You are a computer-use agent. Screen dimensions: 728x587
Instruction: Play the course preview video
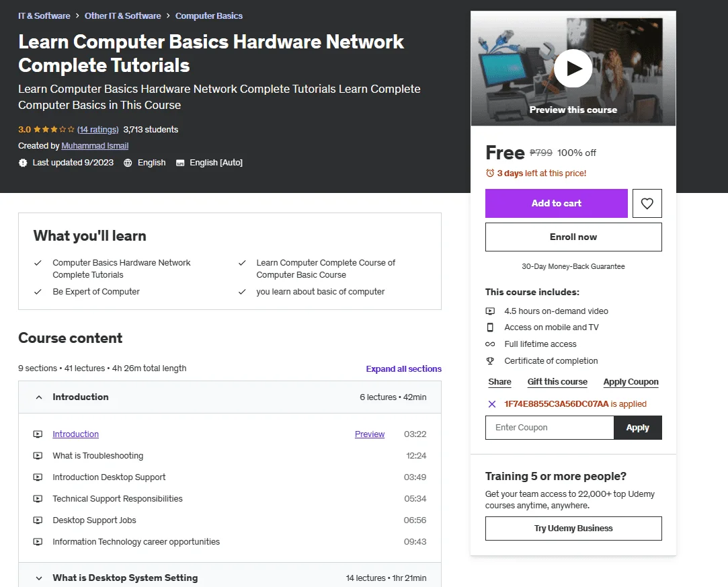[x=573, y=69]
